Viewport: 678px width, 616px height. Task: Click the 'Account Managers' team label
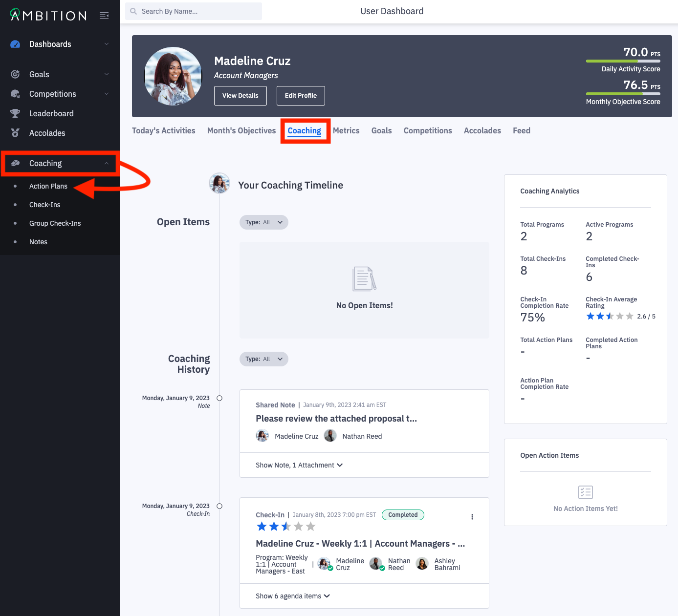246,75
